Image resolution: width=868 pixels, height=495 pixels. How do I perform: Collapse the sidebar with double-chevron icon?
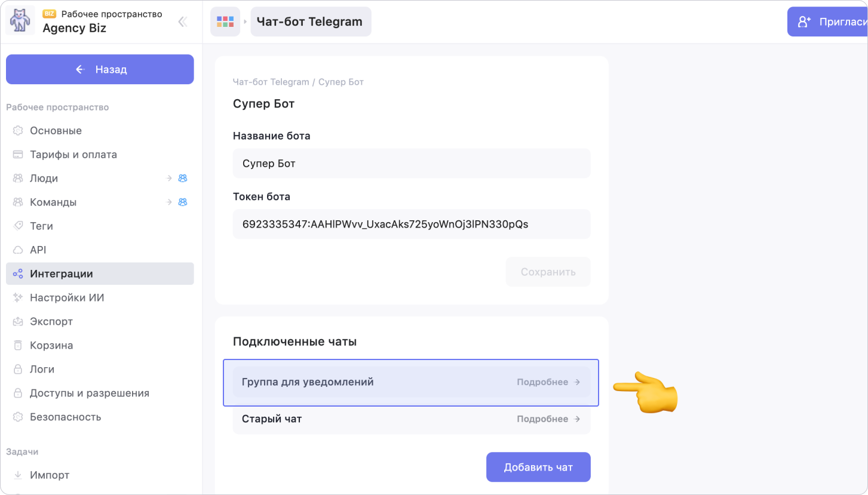click(x=183, y=22)
